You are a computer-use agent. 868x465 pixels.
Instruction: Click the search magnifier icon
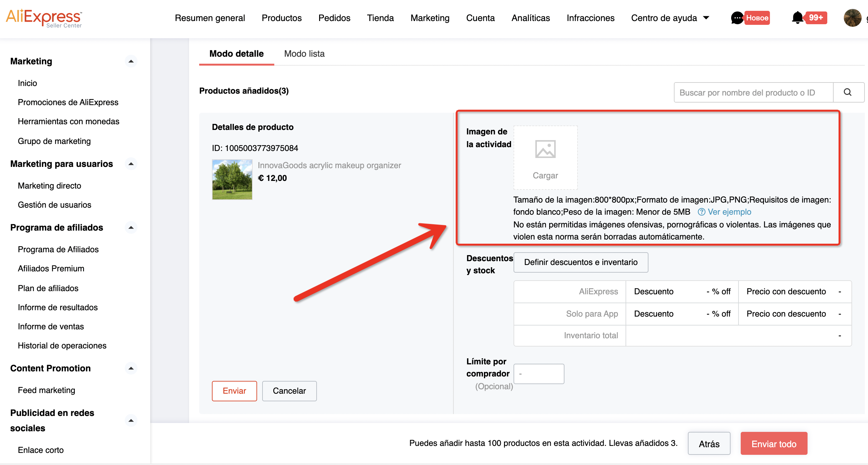tap(847, 92)
